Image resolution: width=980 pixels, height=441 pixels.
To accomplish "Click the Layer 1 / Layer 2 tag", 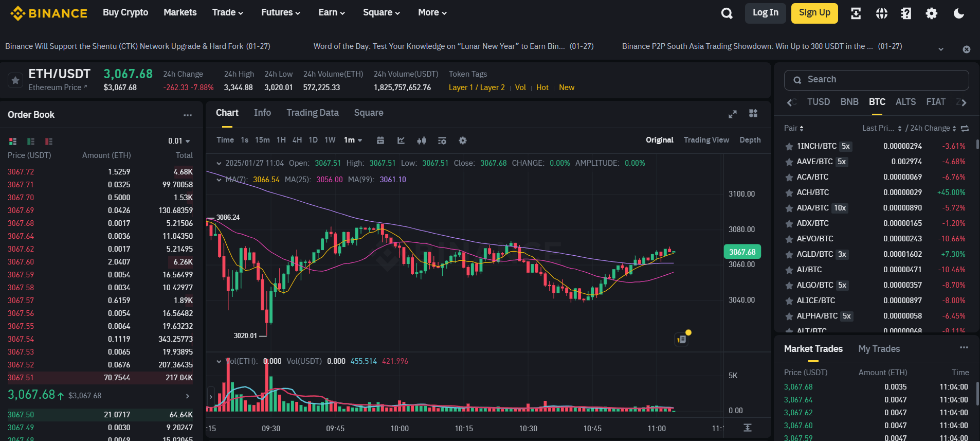I will [477, 87].
